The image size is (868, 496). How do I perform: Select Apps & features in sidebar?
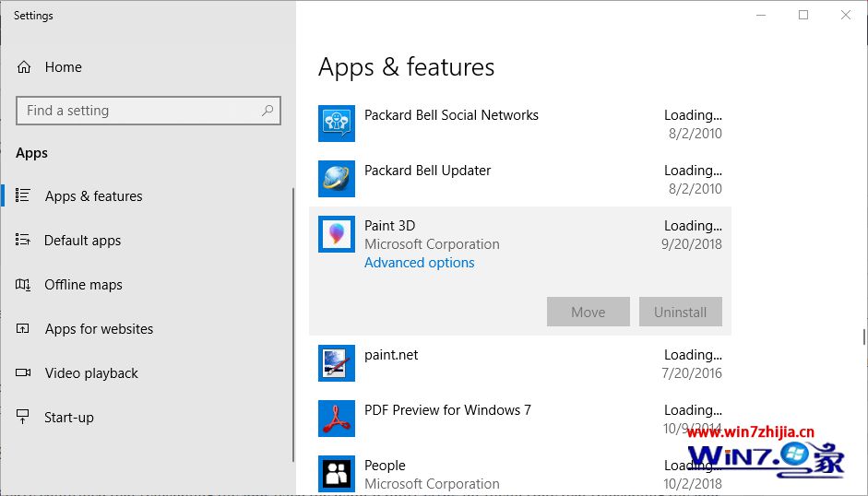pos(93,196)
